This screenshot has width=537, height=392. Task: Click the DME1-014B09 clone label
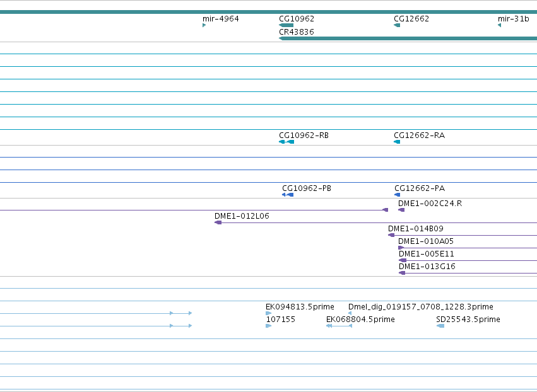tap(416, 229)
